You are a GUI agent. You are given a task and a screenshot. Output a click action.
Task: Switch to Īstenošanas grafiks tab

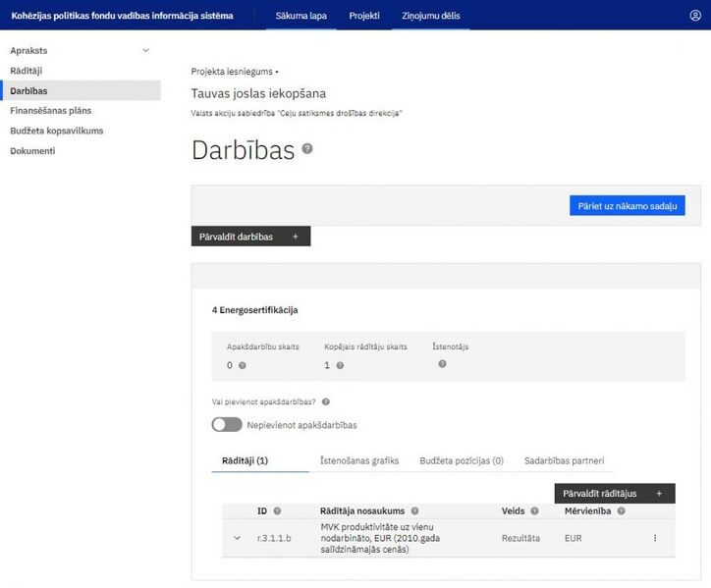(x=359, y=460)
